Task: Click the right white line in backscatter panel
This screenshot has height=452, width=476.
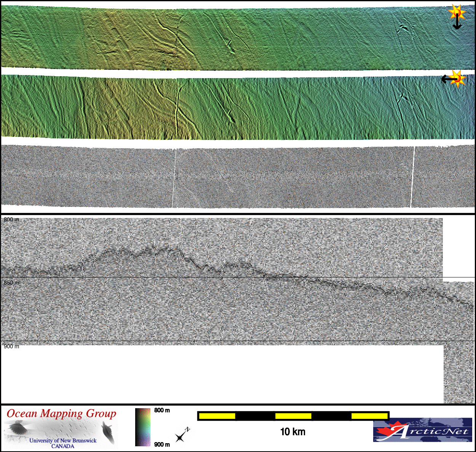Action: point(412,177)
